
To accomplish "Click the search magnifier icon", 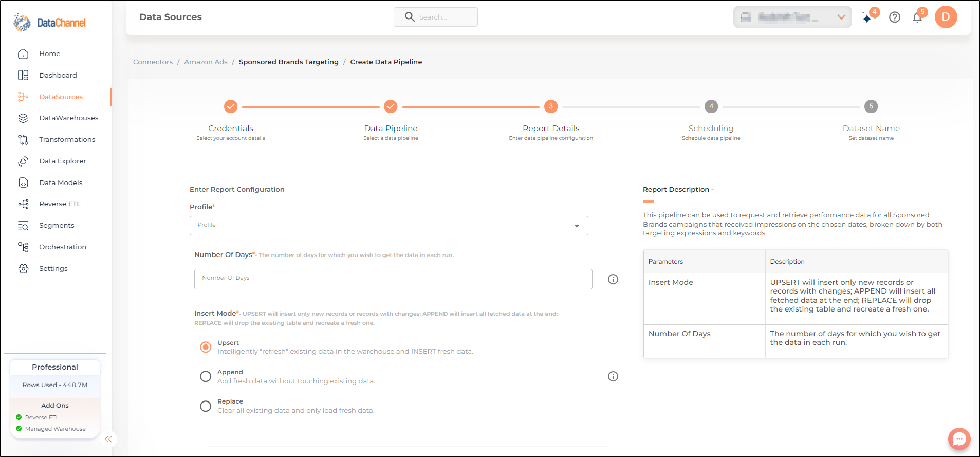I will pos(410,17).
